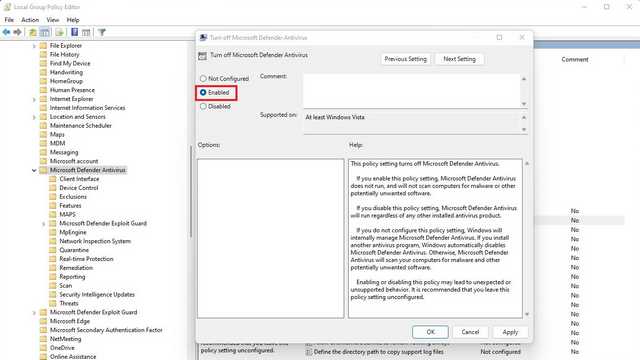The height and width of the screenshot is (360, 640).
Task: Click the folder icon of Threats
Action: (x=53, y=303)
